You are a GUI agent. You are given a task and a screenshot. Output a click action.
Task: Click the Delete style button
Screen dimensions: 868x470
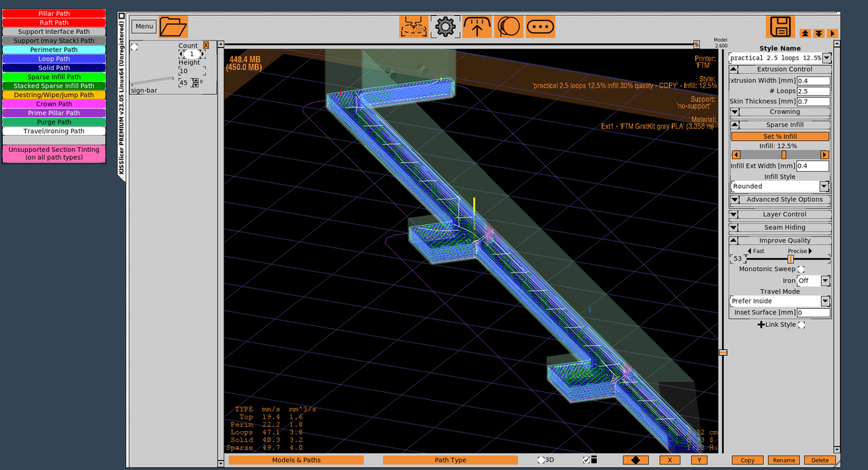coord(820,460)
